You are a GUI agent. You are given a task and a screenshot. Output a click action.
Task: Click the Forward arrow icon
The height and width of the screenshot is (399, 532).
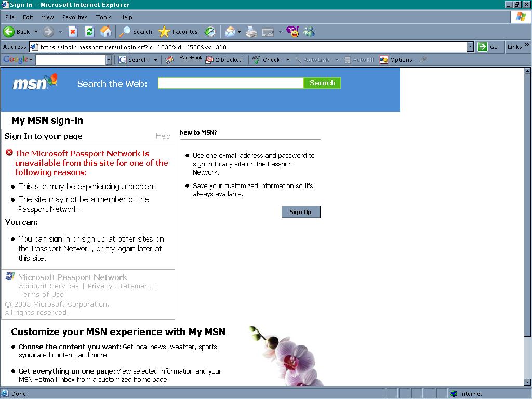coord(48,32)
